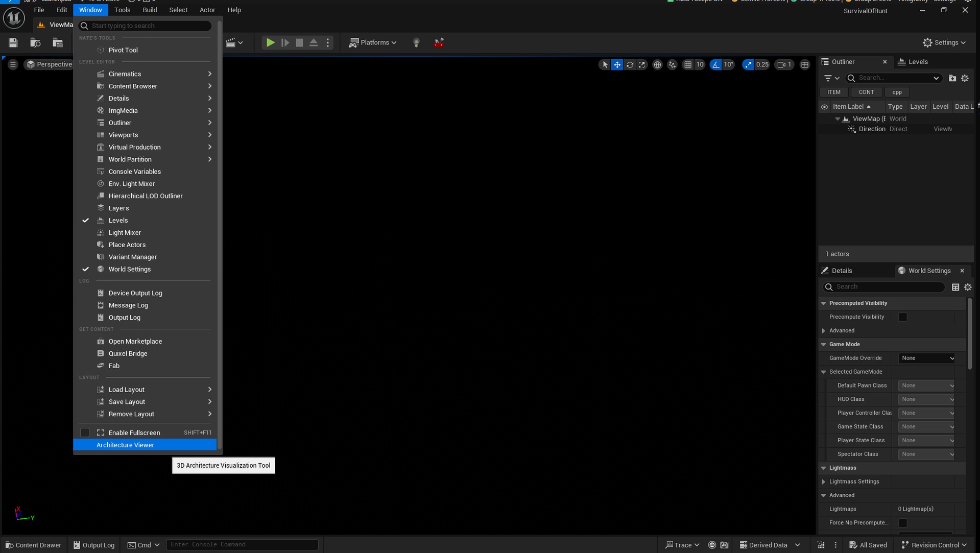
Task: Select the rotate tool icon
Action: click(x=630, y=65)
